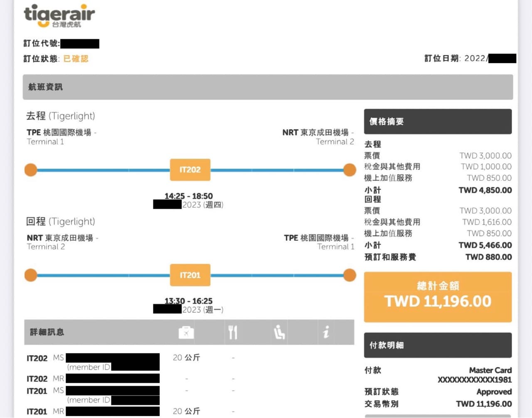This screenshot has height=418, width=532.
Task: Click the seat icon in details header
Action: (279, 332)
